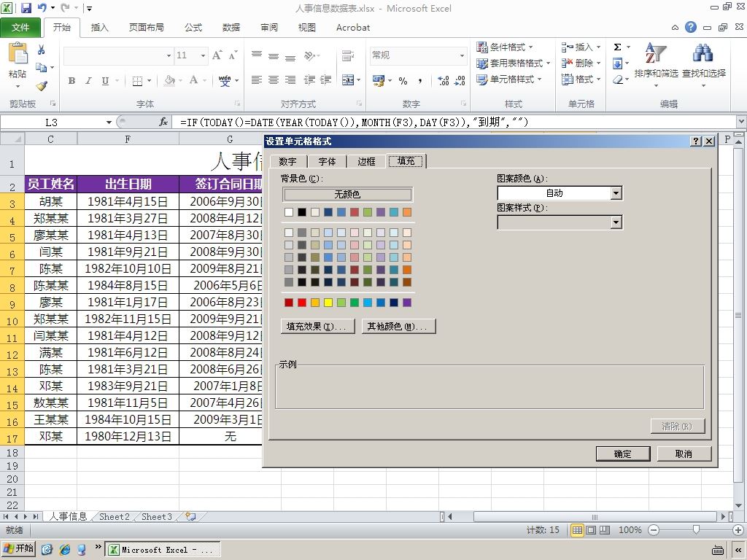Image resolution: width=747 pixels, height=560 pixels.
Task: Open 其他颜色 more colors
Action: [399, 326]
